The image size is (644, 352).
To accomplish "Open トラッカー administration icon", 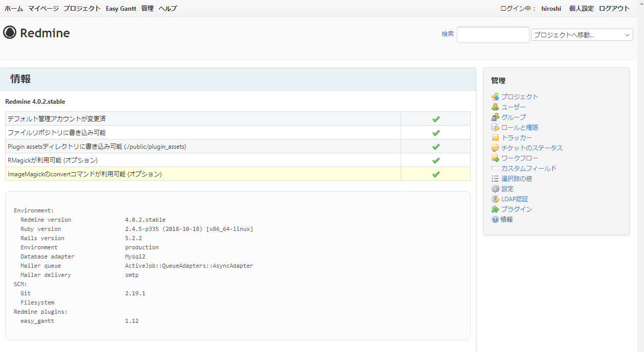I will coord(495,137).
